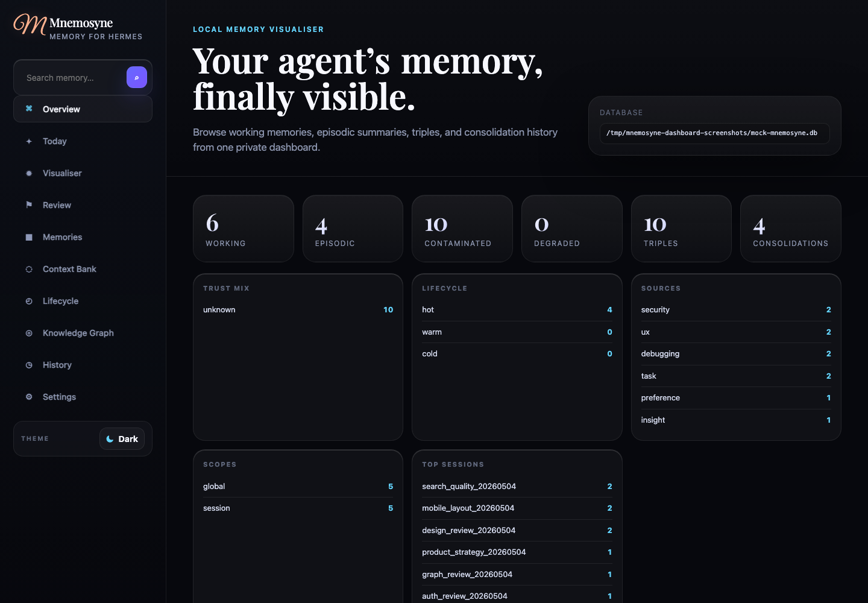
Task: Click the 'hot' lifecycle row
Action: point(517,310)
